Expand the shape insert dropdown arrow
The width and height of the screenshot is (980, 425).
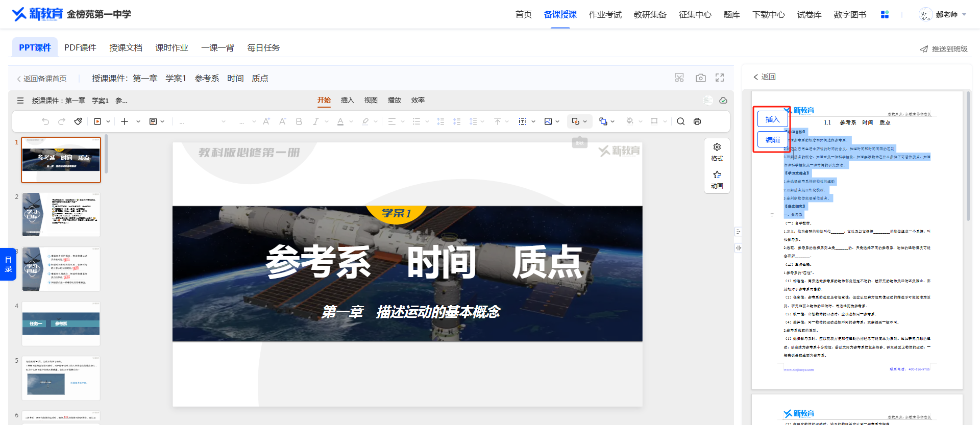point(585,121)
